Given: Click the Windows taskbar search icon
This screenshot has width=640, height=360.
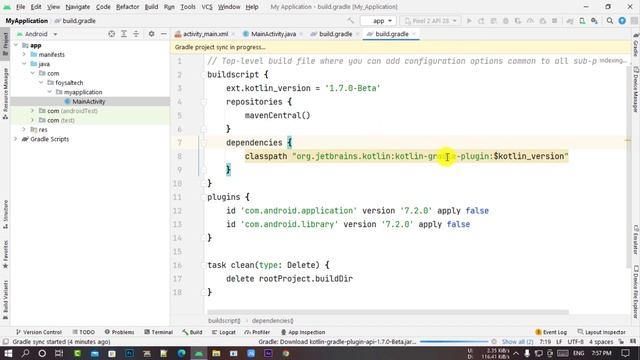Looking at the screenshot, I should coord(25,353).
